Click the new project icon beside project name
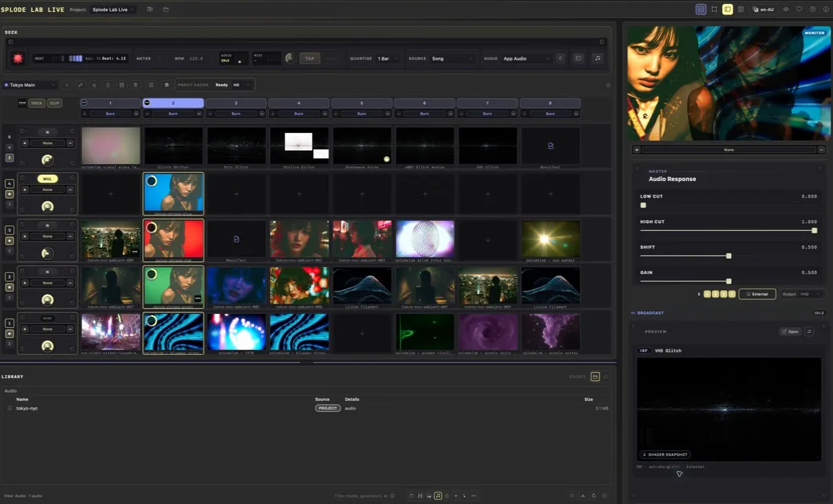The image size is (833, 504). [150, 10]
